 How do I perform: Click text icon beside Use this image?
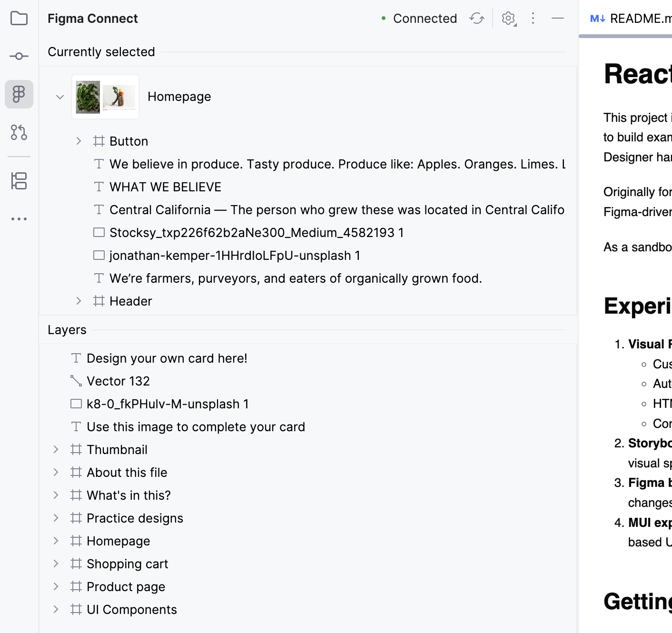click(76, 426)
